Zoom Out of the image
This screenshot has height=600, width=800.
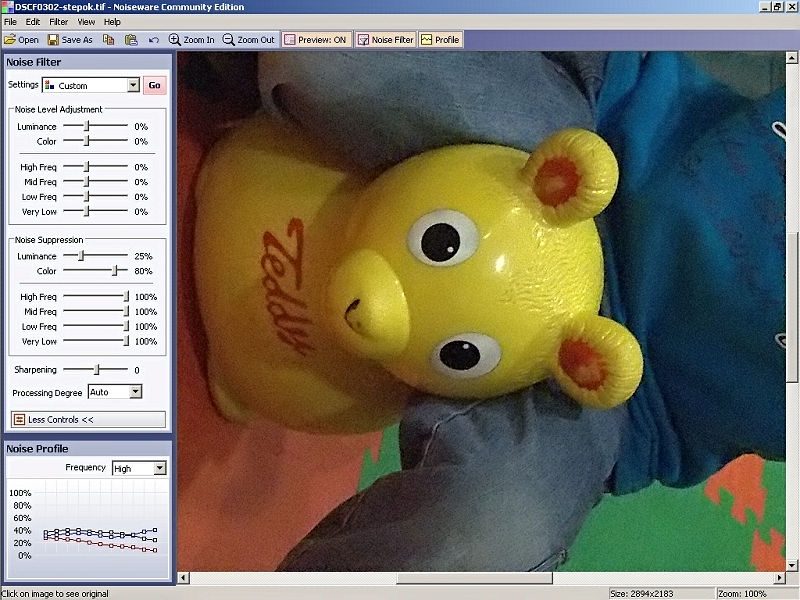[x=249, y=40]
